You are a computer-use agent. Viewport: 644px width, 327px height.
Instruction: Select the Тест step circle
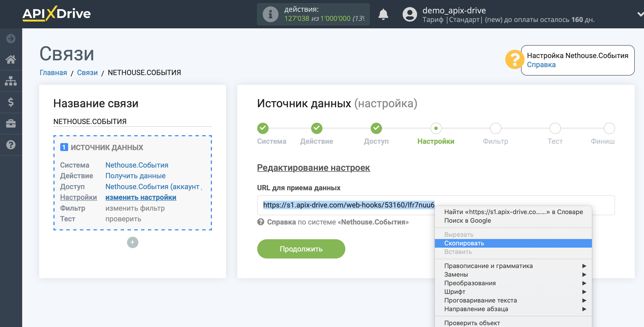tap(555, 128)
